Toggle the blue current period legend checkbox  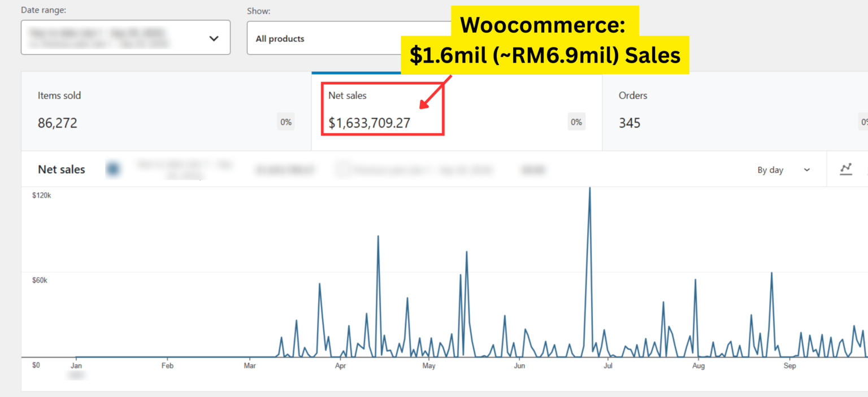click(x=113, y=169)
